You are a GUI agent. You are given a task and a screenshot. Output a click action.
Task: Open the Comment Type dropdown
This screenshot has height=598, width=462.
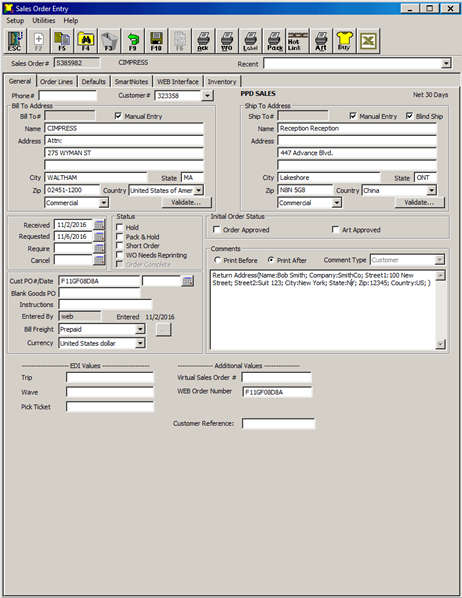(440, 260)
